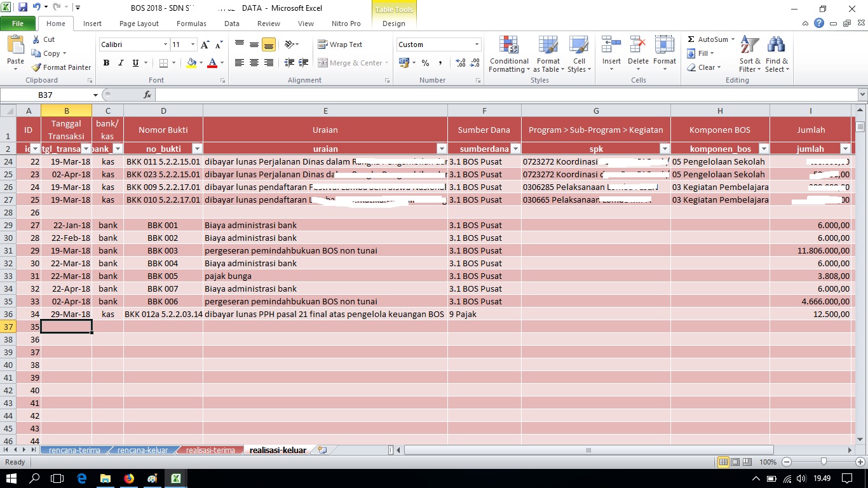Viewport: 868px width, 488px height.
Task: Click the Insert cells icon
Action: click(x=611, y=46)
